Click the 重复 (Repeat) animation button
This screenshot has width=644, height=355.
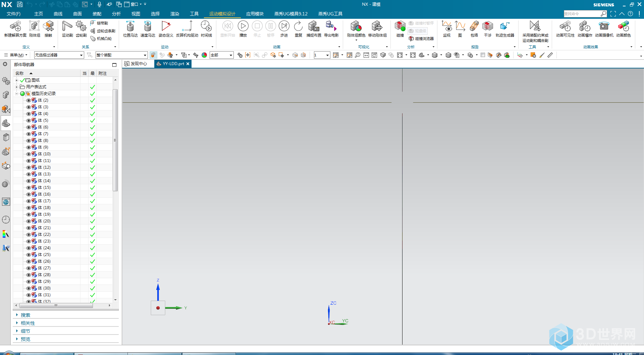[299, 29]
